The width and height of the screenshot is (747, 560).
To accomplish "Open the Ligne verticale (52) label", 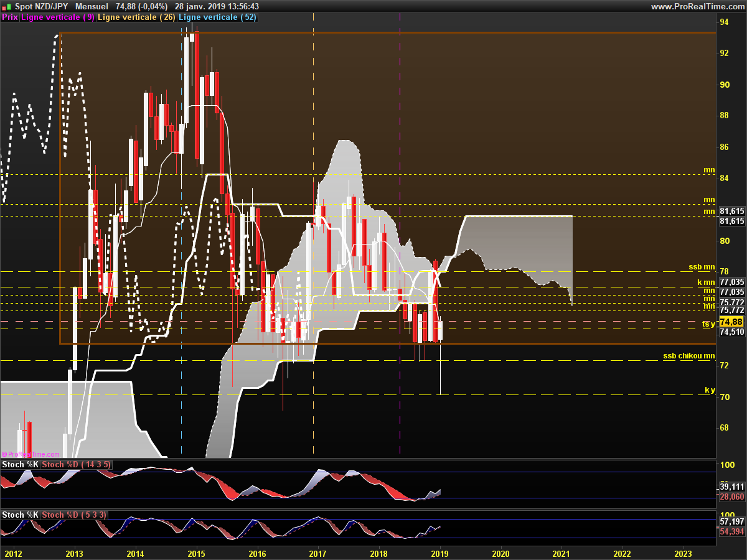I will coord(217,17).
